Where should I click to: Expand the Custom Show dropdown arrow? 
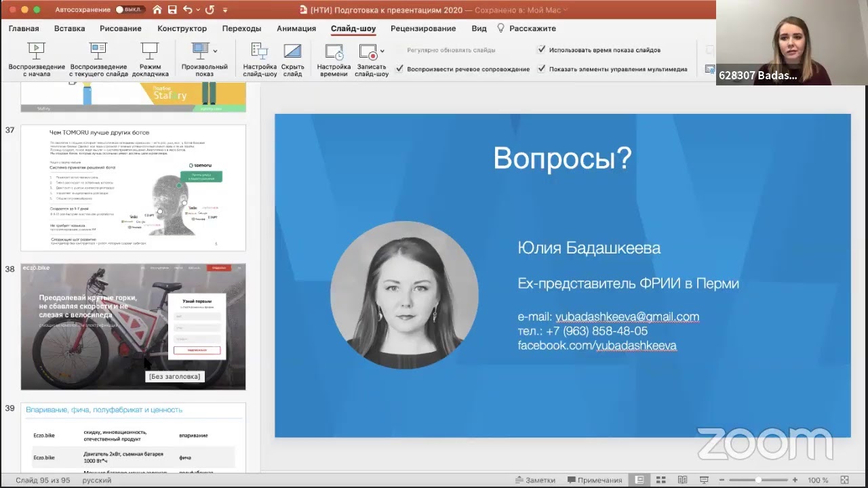pos(215,51)
